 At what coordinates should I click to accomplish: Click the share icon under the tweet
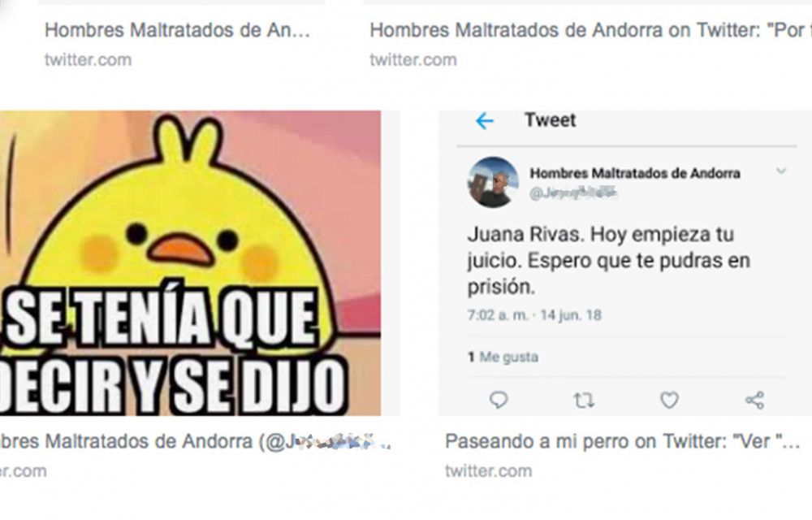click(754, 400)
